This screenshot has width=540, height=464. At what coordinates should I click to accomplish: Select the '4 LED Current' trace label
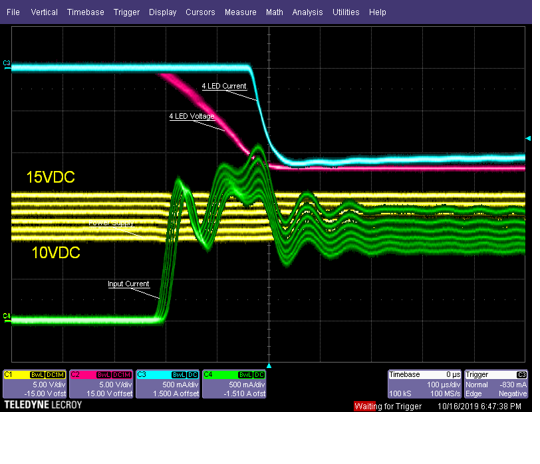(x=224, y=86)
